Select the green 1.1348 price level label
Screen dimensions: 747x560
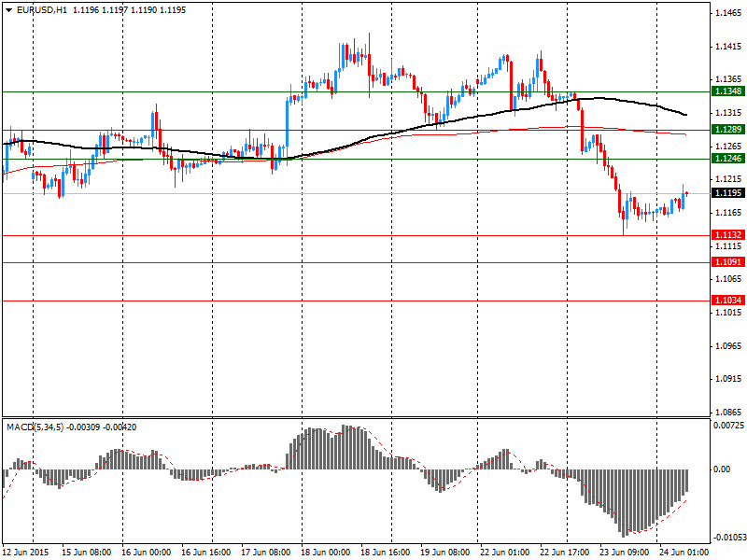[x=728, y=91]
